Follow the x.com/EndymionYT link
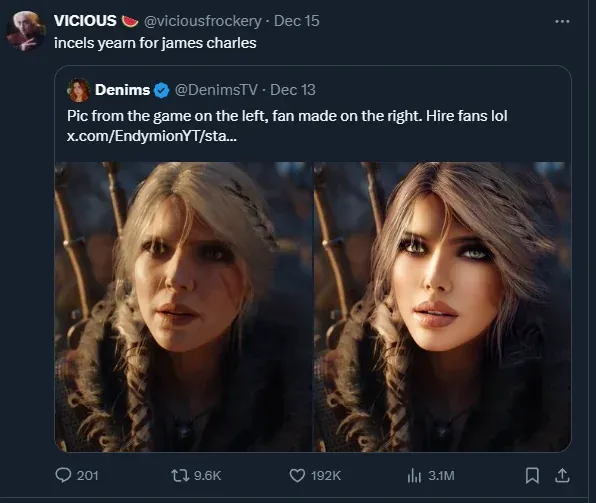 coord(152,136)
